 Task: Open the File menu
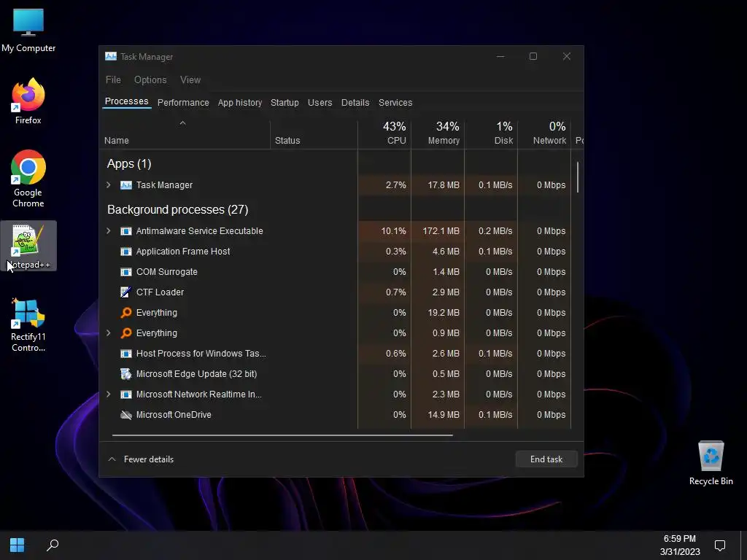point(113,80)
